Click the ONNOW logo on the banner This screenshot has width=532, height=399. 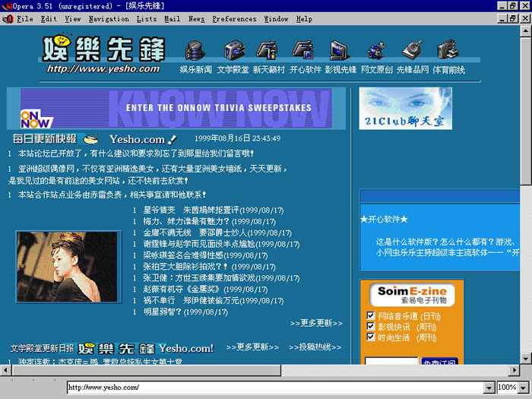36,119
